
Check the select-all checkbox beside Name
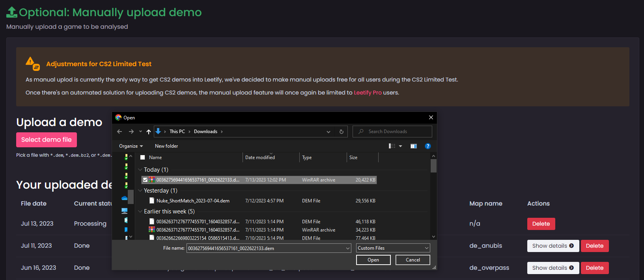click(x=143, y=158)
